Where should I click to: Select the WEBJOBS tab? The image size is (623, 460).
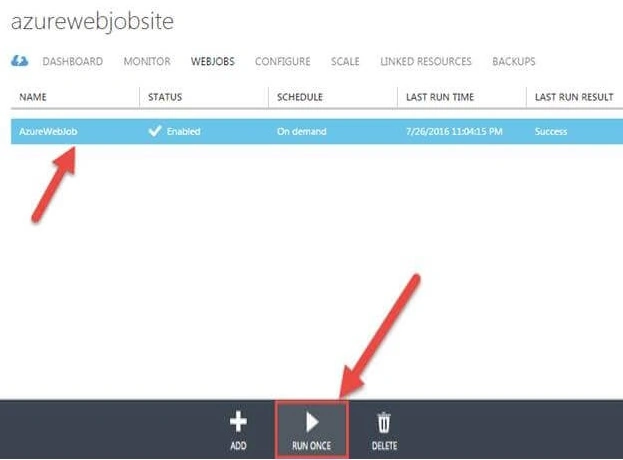pyautogui.click(x=213, y=62)
